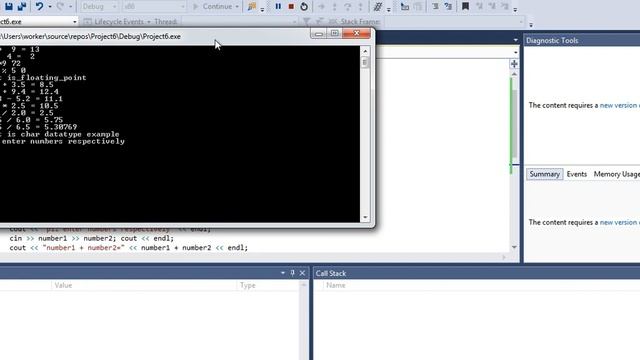
Task: Click the hash-like icon right of Step Out
Action: (378, 6)
